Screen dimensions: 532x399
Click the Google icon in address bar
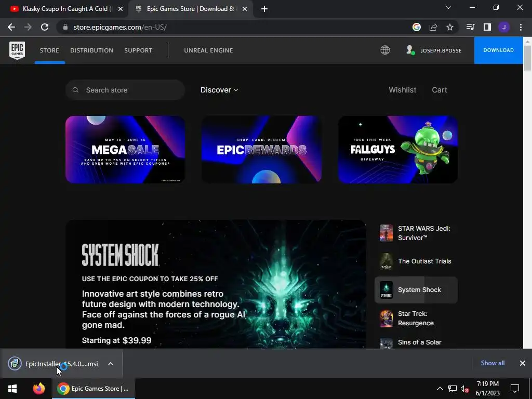[417, 27]
